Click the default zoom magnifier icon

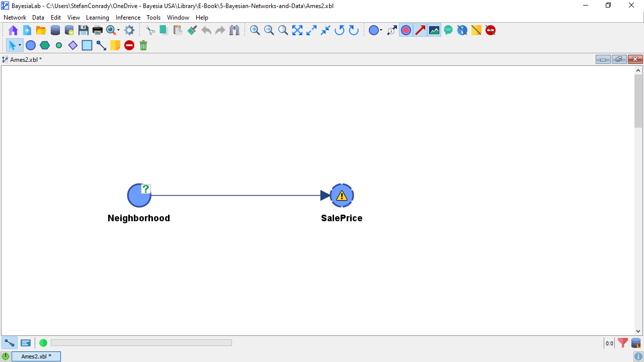tap(283, 30)
